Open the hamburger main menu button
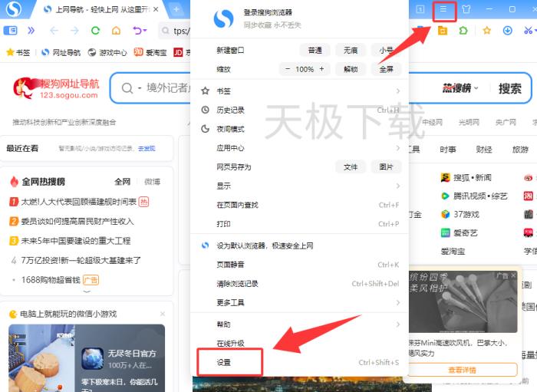 443,10
